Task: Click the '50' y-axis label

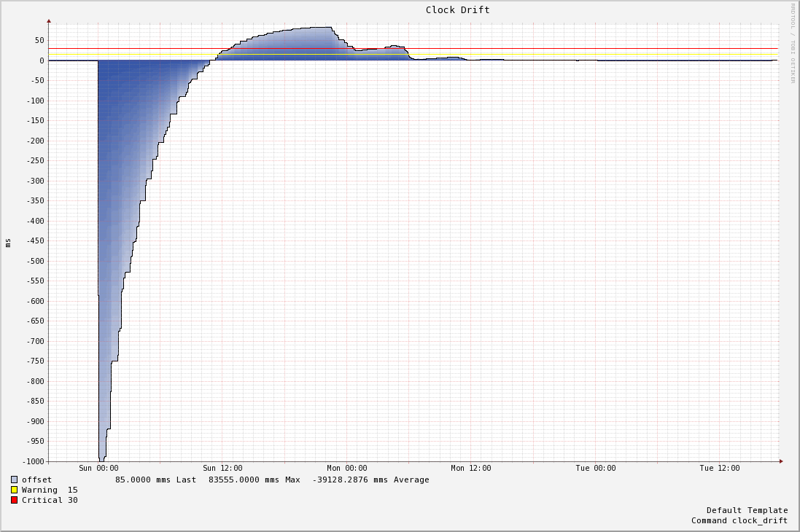Action: 39,40
